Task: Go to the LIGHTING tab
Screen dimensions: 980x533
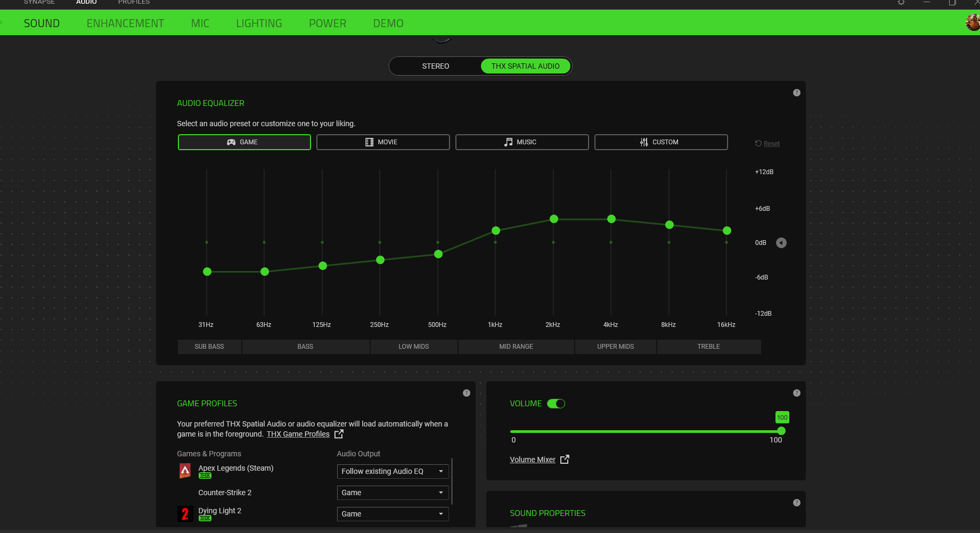Action: [x=259, y=23]
